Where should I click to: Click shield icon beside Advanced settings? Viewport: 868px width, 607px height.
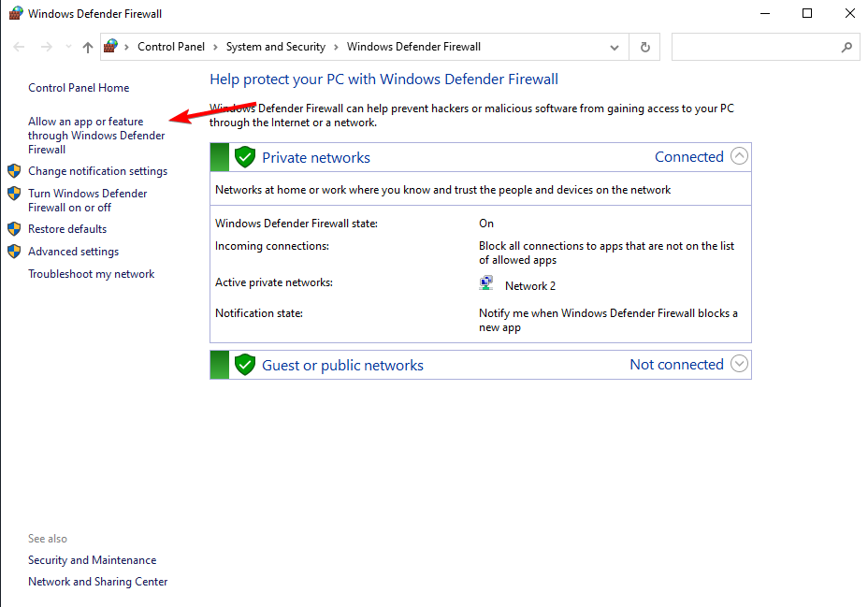(14, 252)
